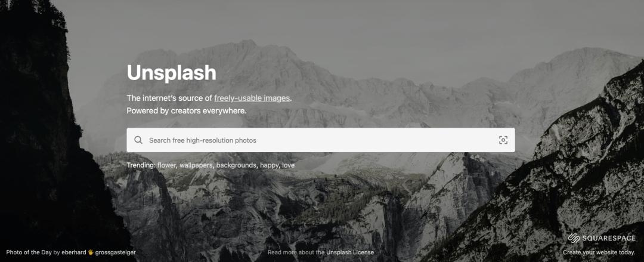Click the SQUARESPACE wordmark
Screen dimensions: 644x262
coord(609,239)
